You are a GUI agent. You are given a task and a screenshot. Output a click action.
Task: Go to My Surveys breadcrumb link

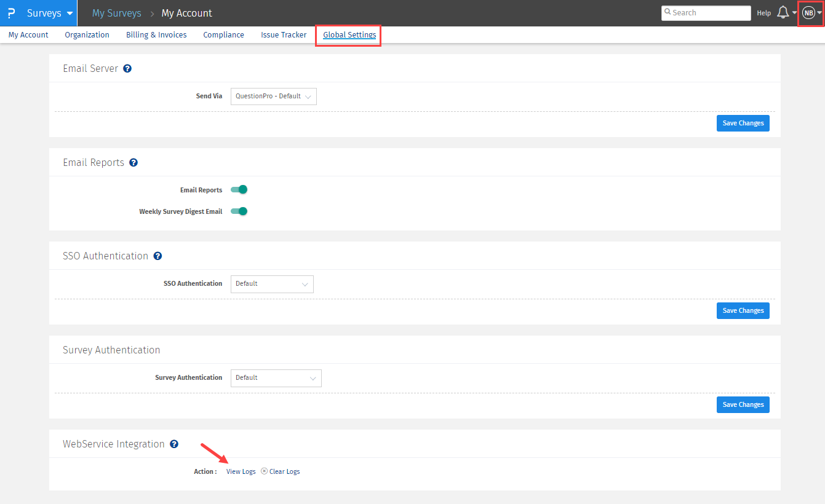116,13
